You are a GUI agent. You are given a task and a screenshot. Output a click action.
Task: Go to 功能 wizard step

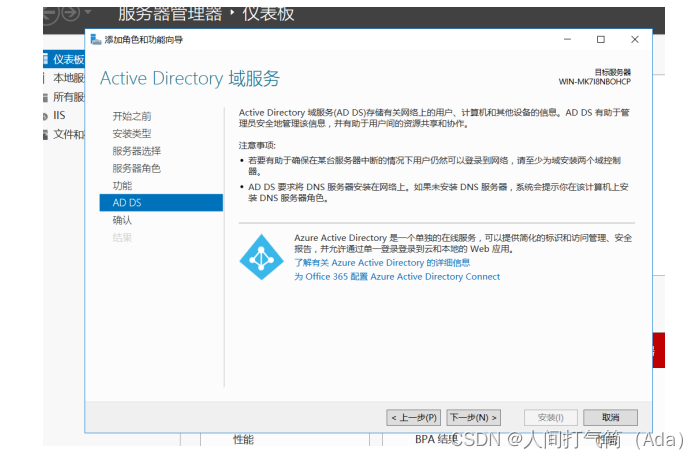[122, 185]
